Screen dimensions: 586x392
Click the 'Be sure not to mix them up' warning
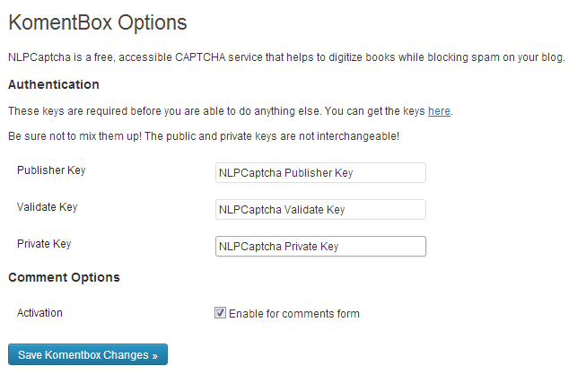[x=204, y=136]
